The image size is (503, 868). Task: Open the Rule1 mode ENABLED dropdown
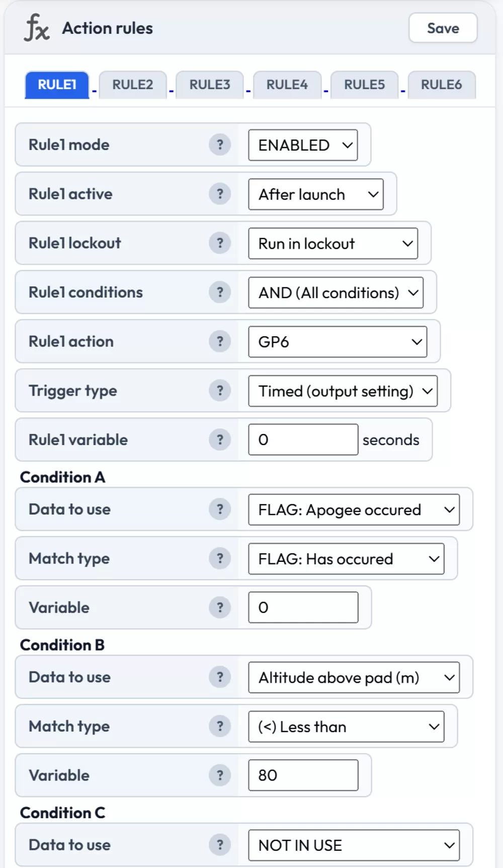point(303,146)
